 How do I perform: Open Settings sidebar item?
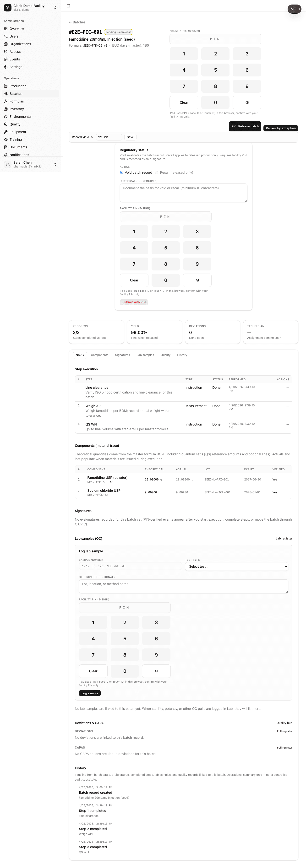coord(30,67)
